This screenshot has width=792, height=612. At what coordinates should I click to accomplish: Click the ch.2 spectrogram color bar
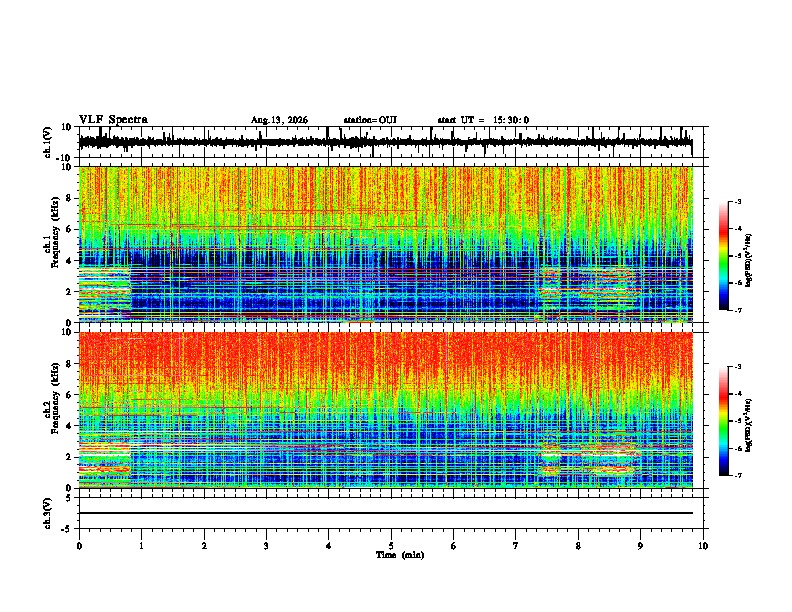(x=723, y=421)
